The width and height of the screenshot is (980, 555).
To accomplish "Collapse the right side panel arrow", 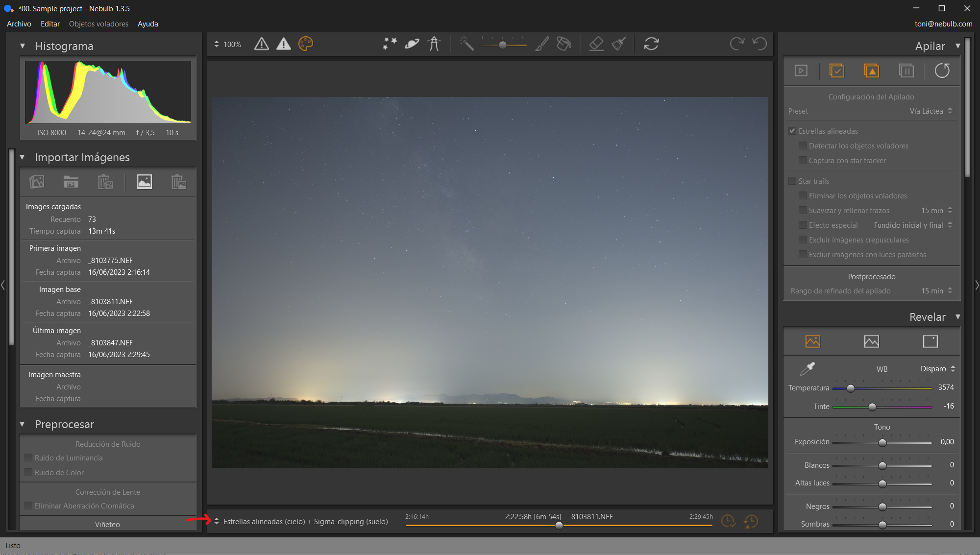I will (x=977, y=285).
